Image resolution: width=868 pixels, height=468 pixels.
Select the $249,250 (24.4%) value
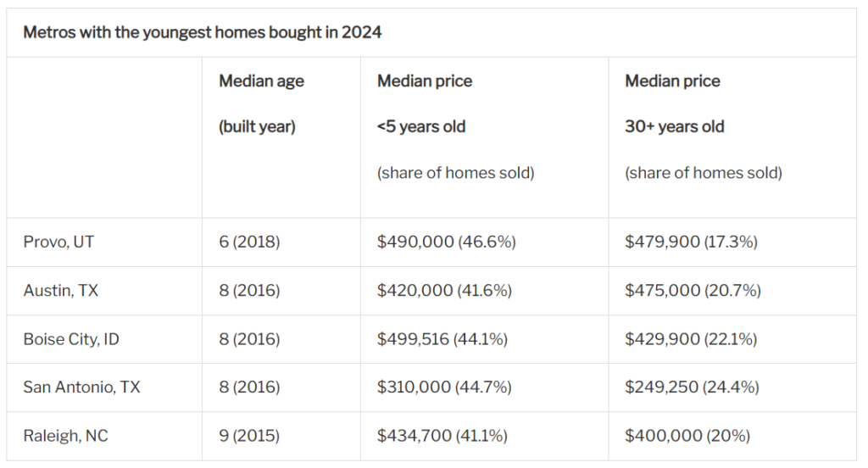point(692,387)
